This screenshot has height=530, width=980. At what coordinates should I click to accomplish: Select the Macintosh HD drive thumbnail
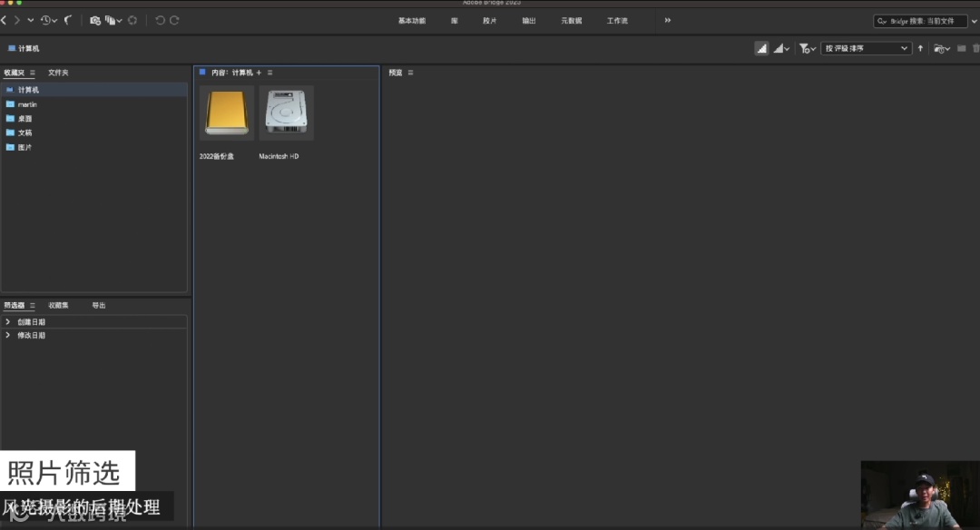pos(286,113)
